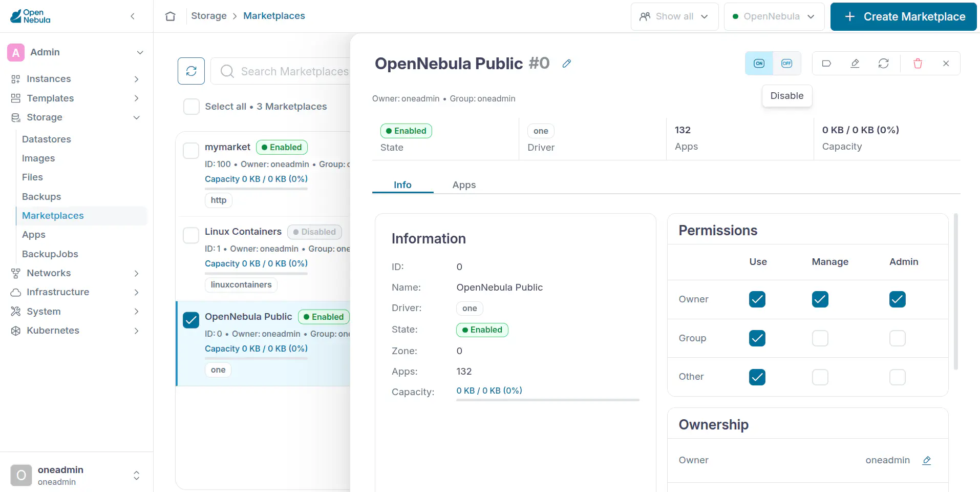Collapse the sidebar with the left arrow

pos(133,16)
